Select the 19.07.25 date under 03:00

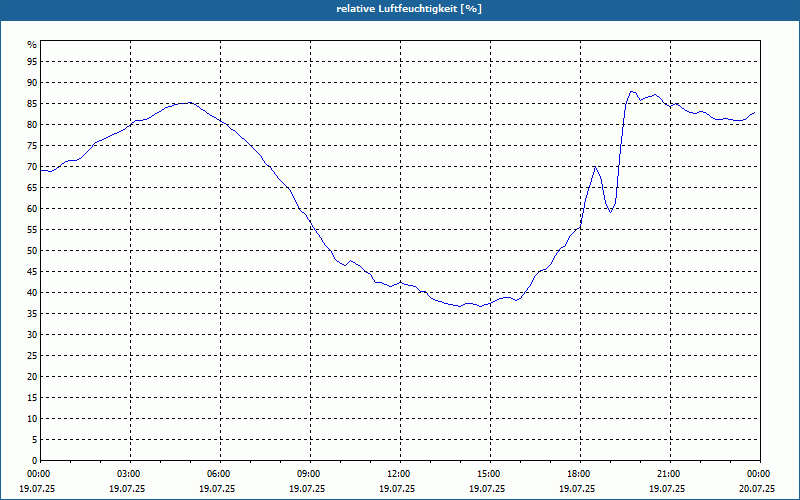tap(127, 489)
